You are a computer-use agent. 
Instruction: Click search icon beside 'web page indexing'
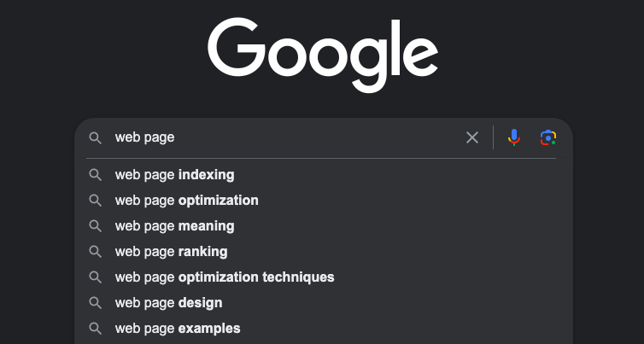point(97,175)
